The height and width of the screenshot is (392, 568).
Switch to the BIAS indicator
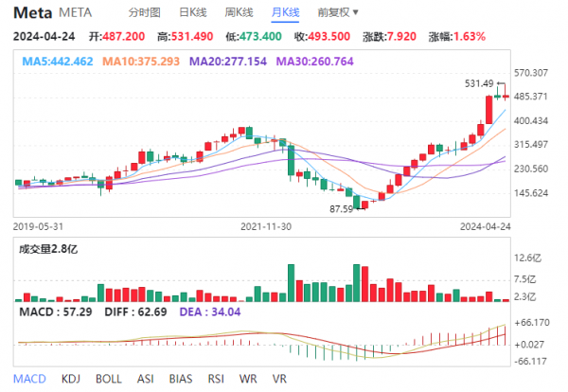click(x=181, y=379)
